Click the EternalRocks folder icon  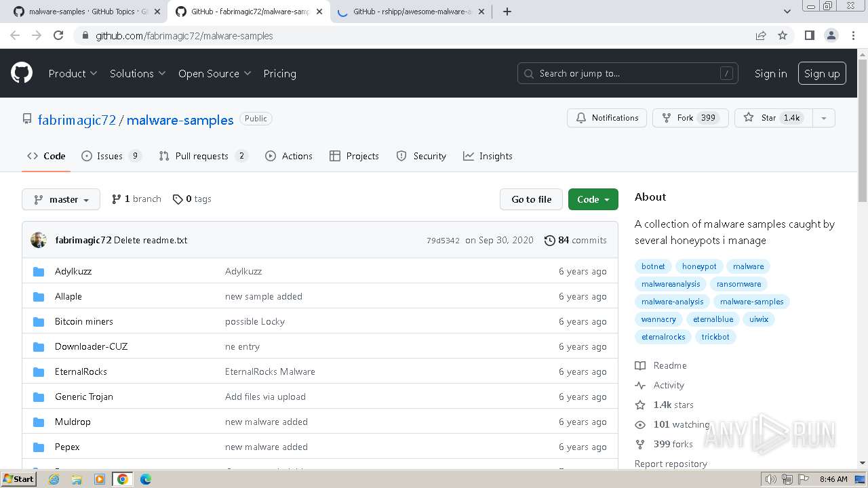coord(39,371)
